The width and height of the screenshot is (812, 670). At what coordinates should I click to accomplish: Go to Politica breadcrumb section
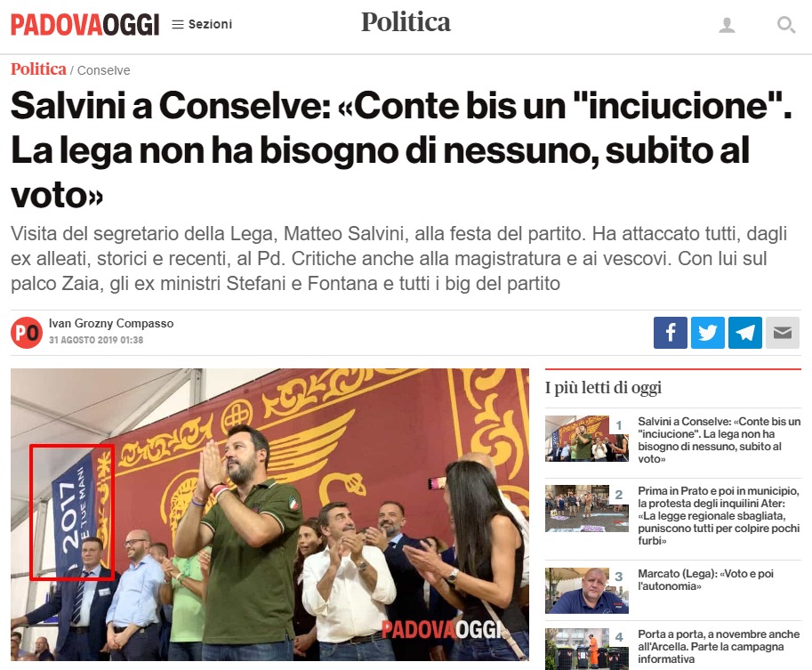[x=38, y=69]
